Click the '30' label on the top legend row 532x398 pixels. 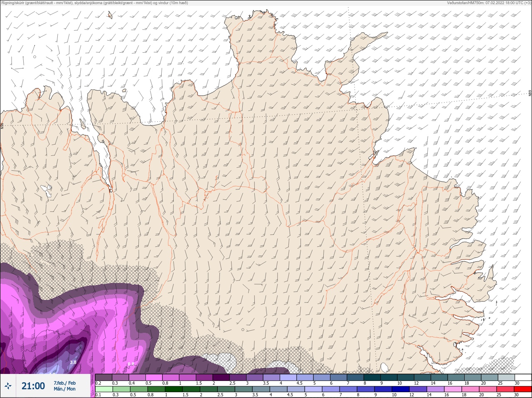(517, 383)
